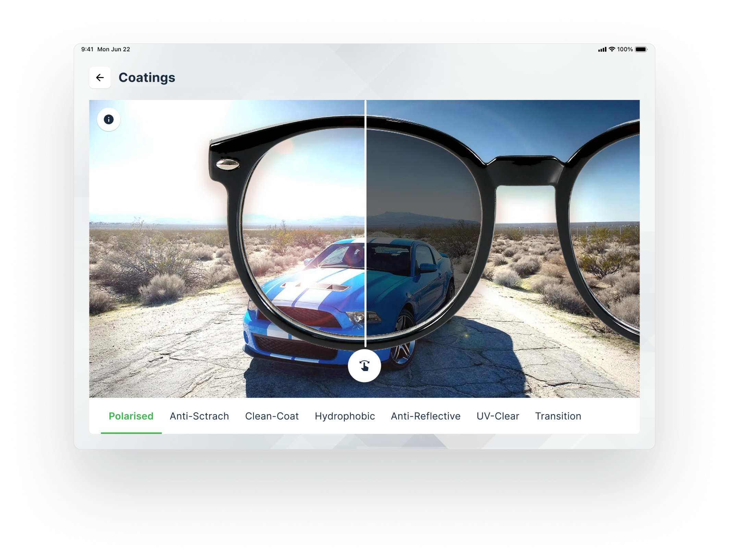This screenshot has width=729, height=560.
Task: Open the Clean-Coat tab
Action: tap(272, 416)
